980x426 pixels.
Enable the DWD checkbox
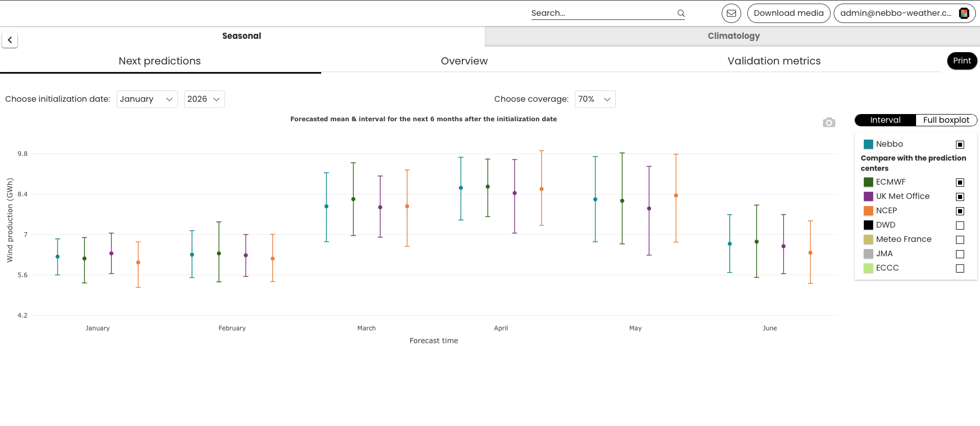[960, 226]
